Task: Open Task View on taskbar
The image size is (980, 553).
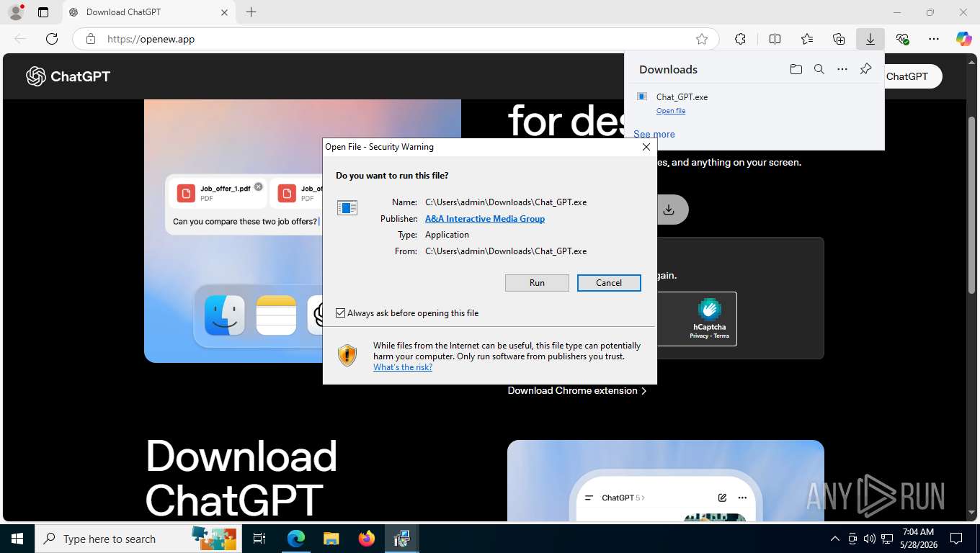Action: click(259, 539)
